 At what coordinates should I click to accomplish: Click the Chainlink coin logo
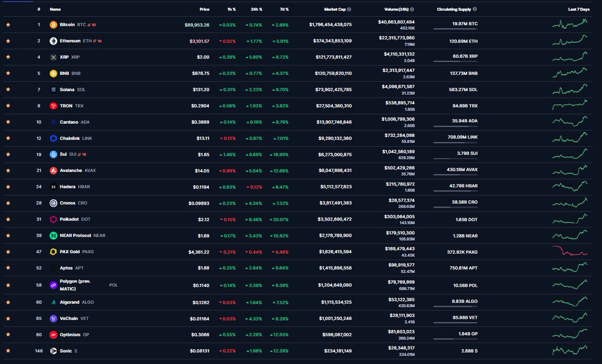(x=54, y=138)
